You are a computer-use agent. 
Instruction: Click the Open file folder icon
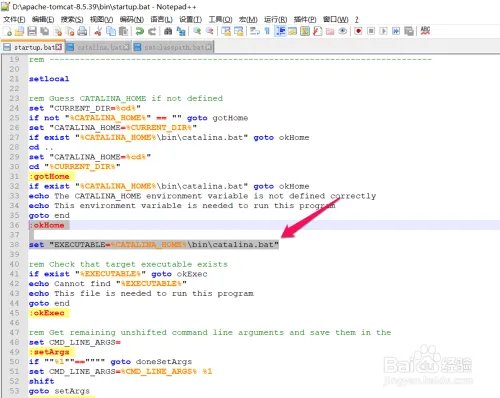point(20,31)
